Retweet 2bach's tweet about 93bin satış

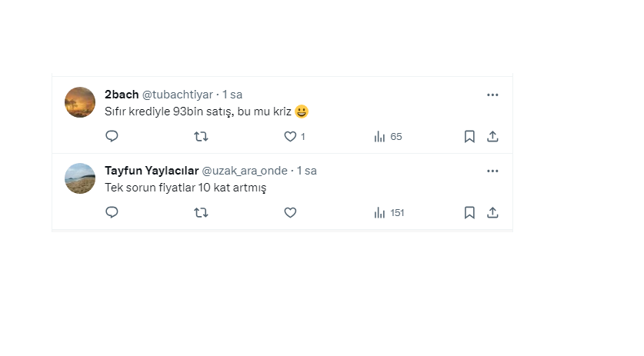click(x=201, y=136)
